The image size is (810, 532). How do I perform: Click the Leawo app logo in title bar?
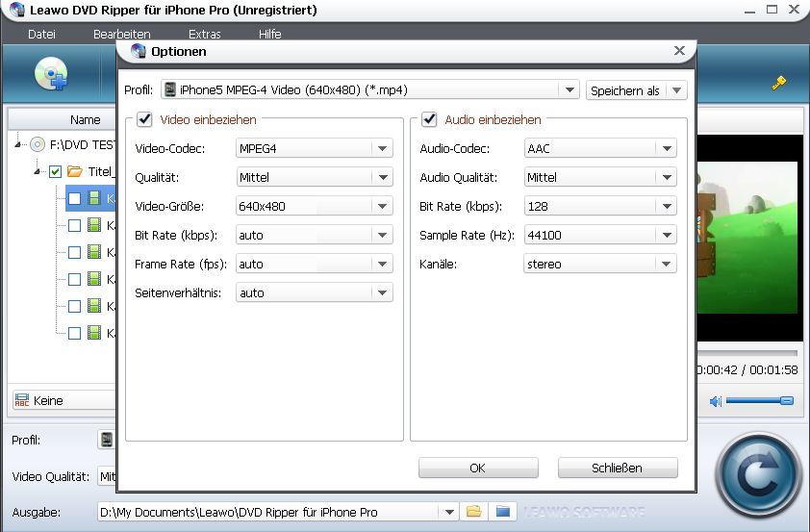(16, 10)
